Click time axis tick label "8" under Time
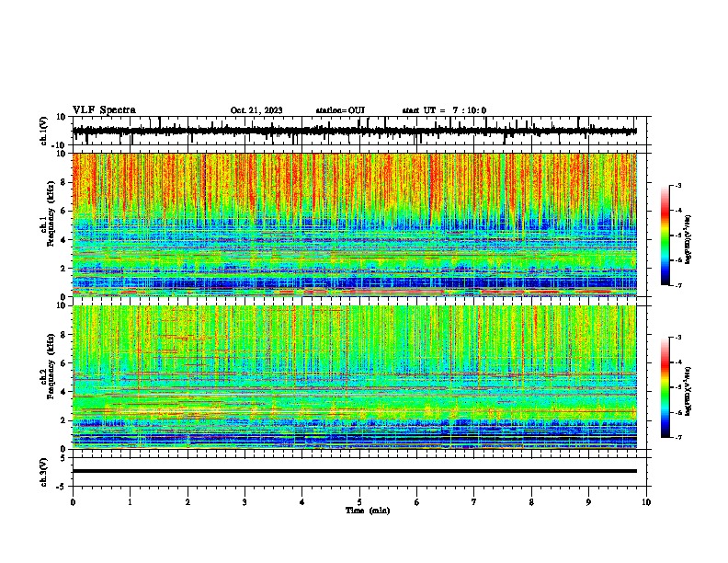The width and height of the screenshot is (728, 563). 531,502
